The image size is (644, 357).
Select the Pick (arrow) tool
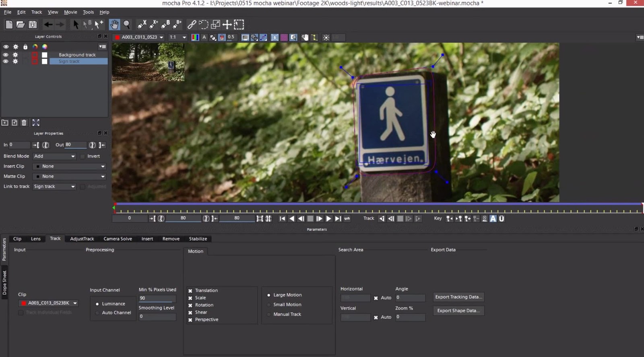(76, 25)
